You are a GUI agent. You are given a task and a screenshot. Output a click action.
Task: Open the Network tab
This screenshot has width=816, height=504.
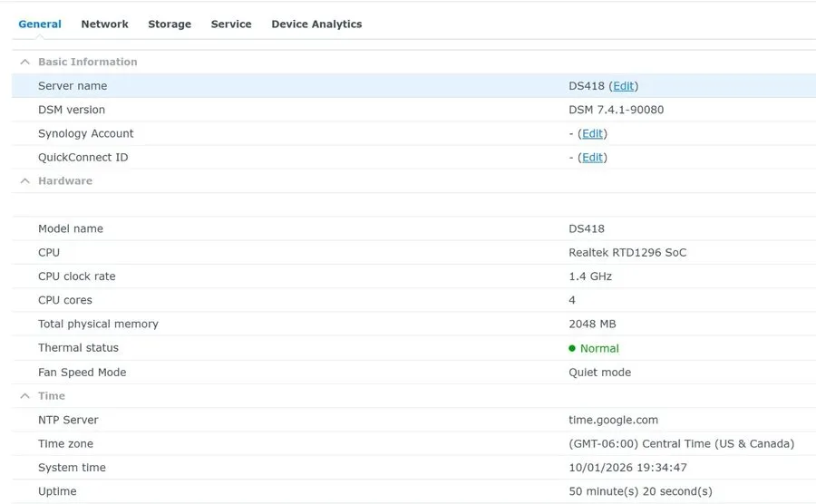(104, 24)
